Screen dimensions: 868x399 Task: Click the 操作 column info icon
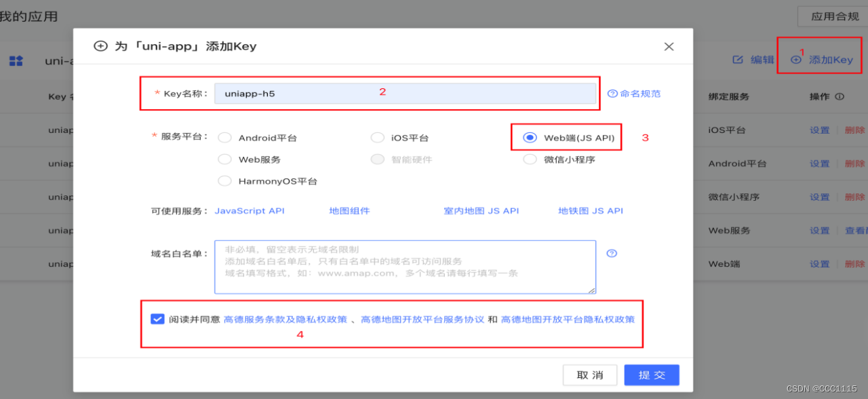[x=840, y=96]
